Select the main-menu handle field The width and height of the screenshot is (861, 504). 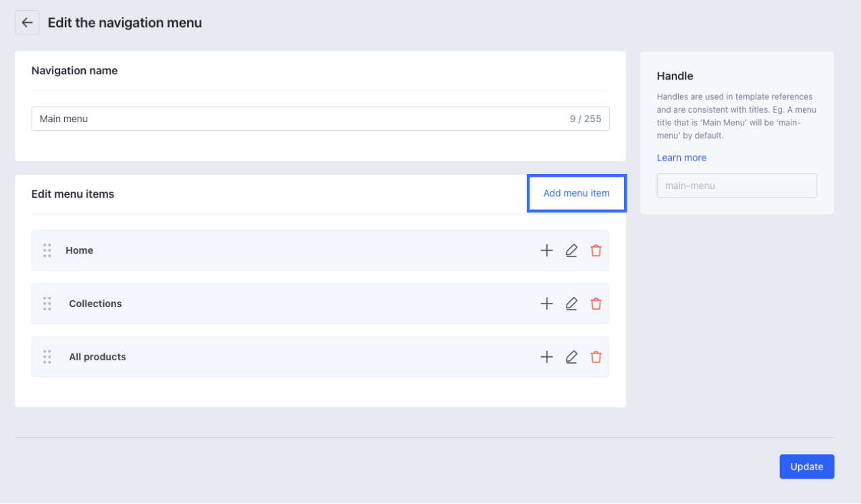click(x=736, y=186)
